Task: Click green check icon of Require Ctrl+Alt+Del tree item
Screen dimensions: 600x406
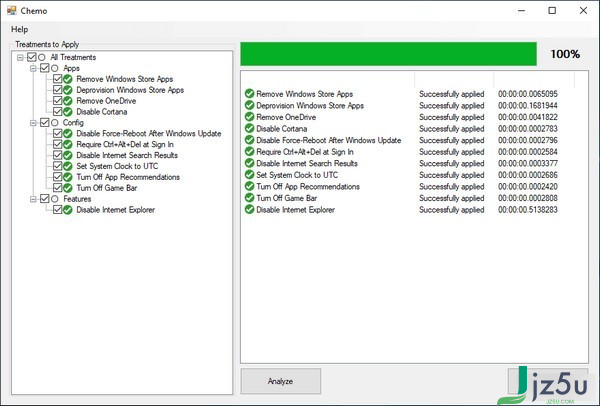Action: [68, 145]
